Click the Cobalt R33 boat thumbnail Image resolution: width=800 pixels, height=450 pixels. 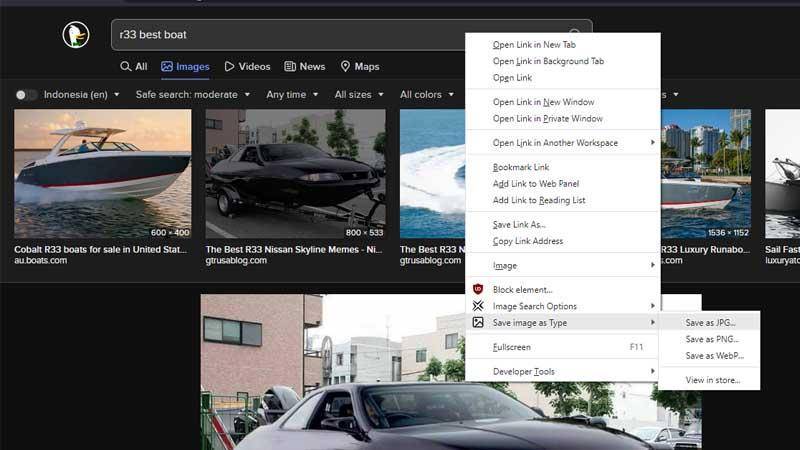[x=103, y=174]
